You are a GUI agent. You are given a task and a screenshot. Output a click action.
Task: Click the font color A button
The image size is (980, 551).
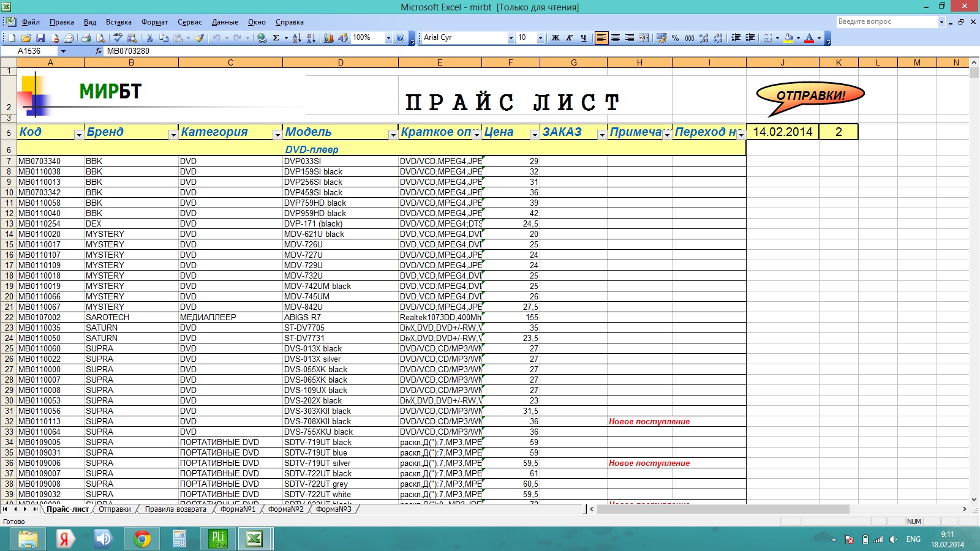[x=809, y=38]
